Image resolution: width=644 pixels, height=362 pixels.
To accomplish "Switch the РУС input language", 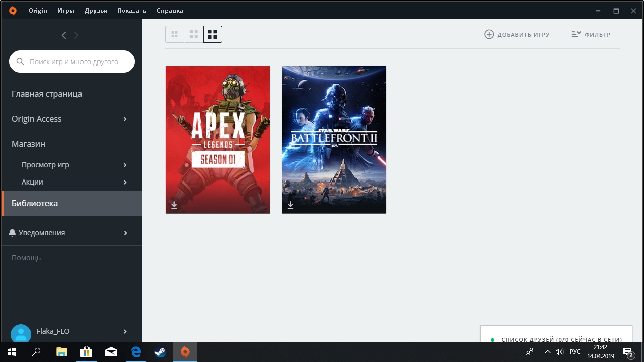I will click(575, 352).
